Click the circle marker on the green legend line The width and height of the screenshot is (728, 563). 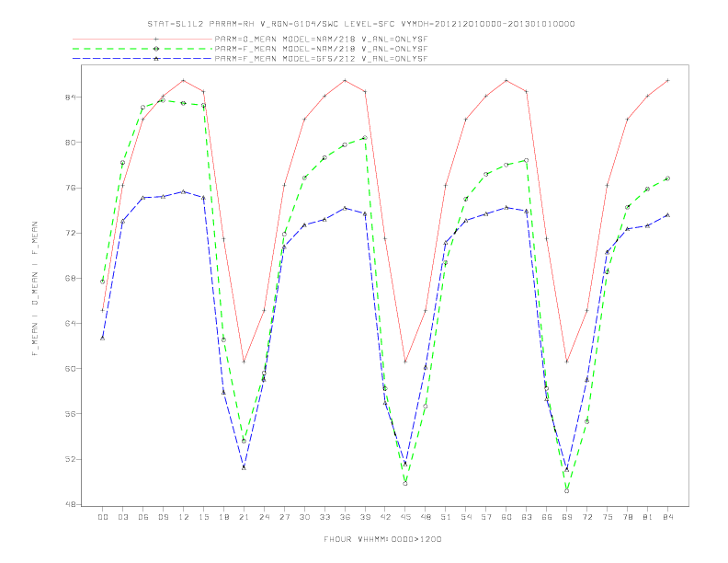tap(156, 49)
